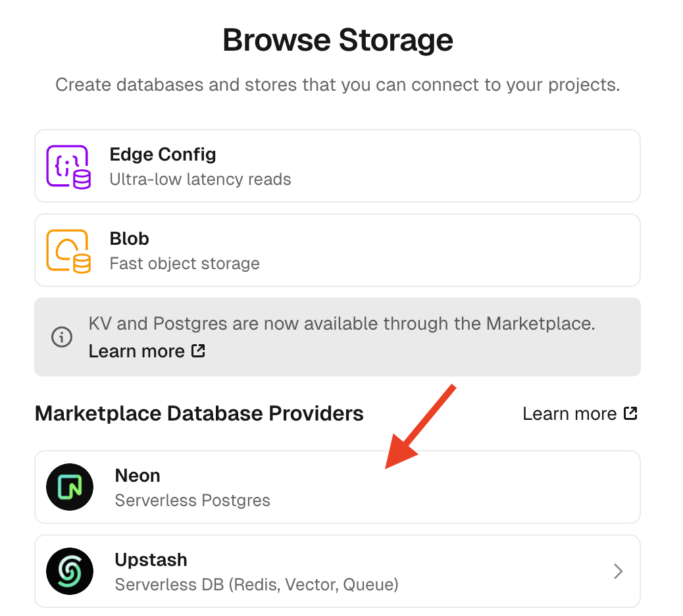This screenshot has height=616, width=683.
Task: Follow Learn more in the KV and Postgres notice
Action: coord(137,351)
